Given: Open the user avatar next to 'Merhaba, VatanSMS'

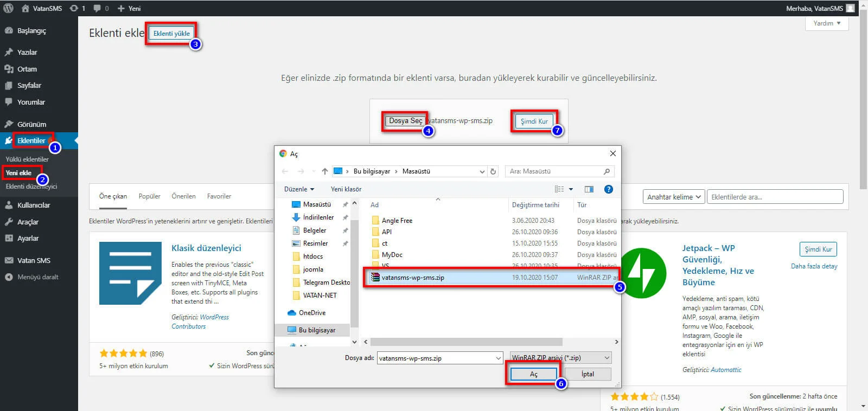Looking at the screenshot, I should (850, 8).
